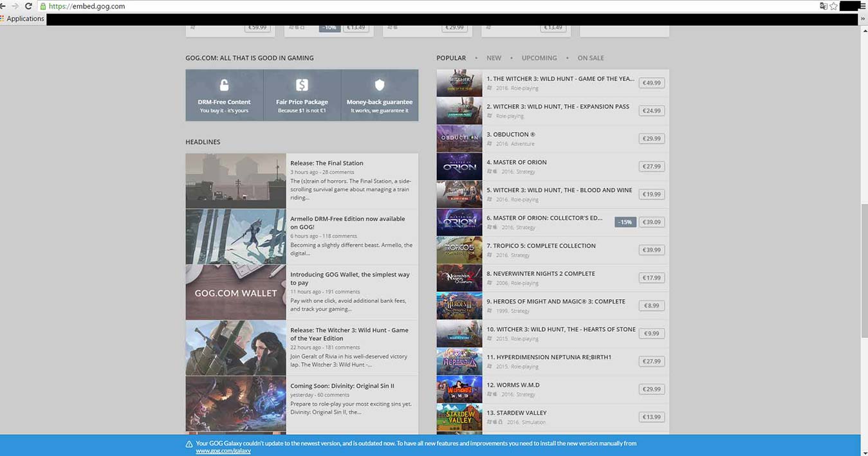The image size is (868, 456).
Task: Switch to the Upcoming tab
Action: click(539, 58)
